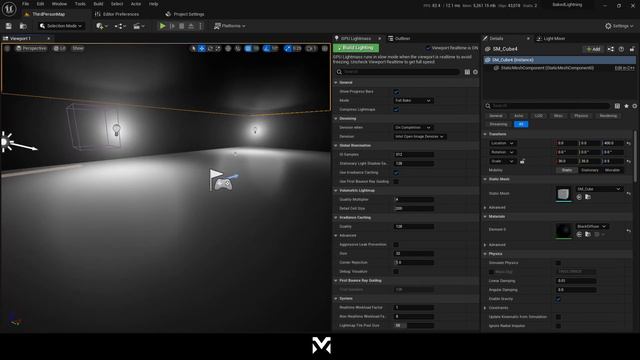Screen dimensions: 640x360
Task: Enable Debug Visualize checkbox
Action: 396,271
